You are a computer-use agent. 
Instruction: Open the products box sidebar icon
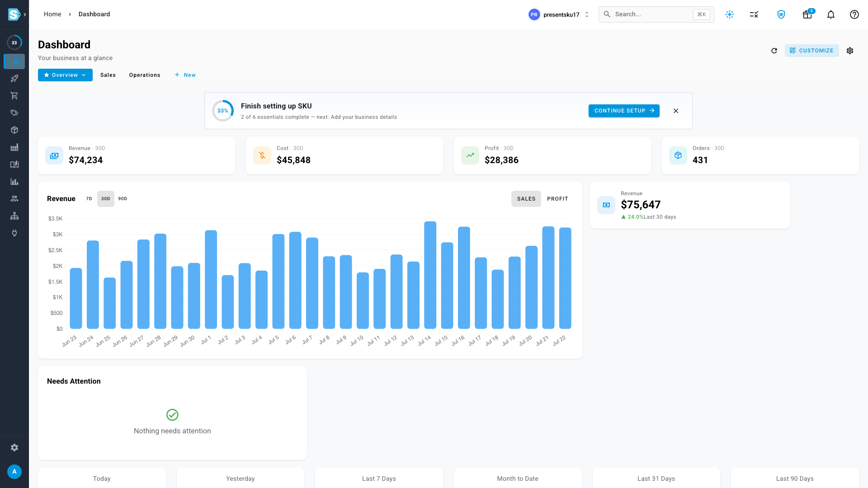pyautogui.click(x=14, y=130)
